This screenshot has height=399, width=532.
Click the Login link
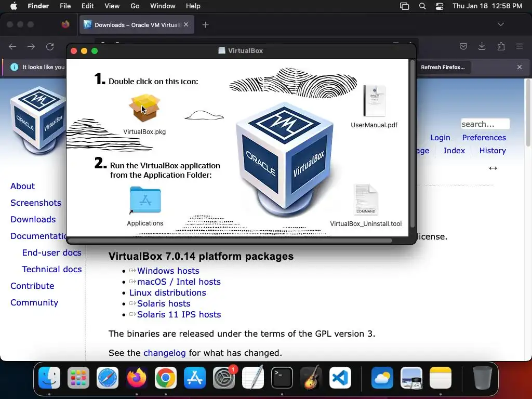tap(440, 137)
